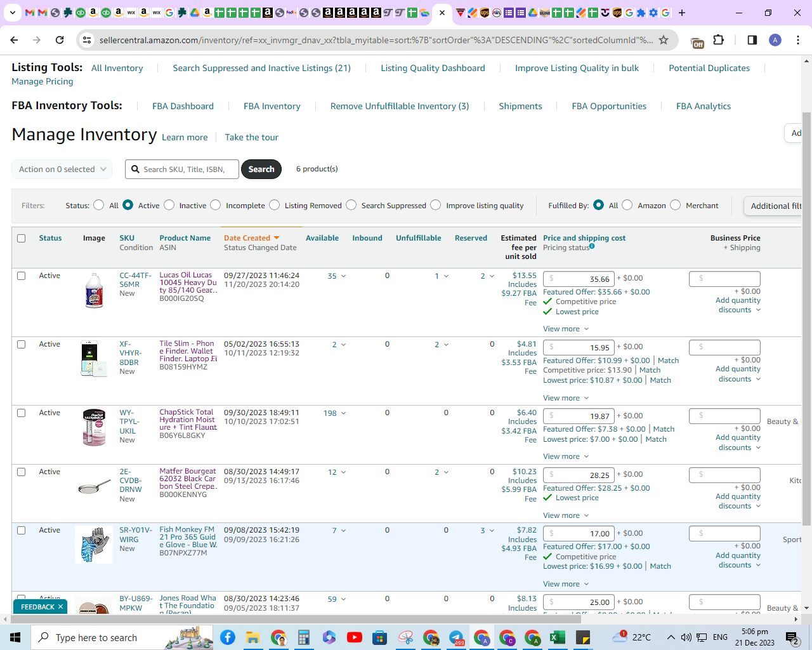812x650 pixels.
Task: Open Excel from the taskbar
Action: (558, 637)
